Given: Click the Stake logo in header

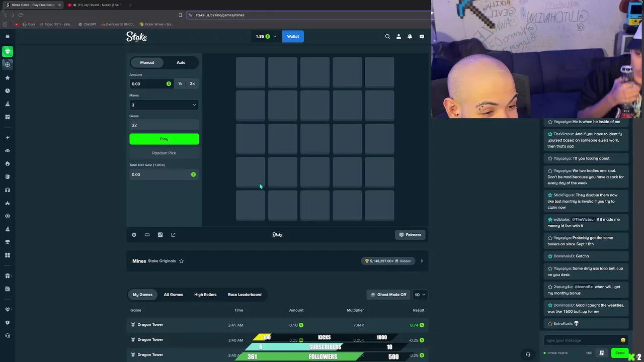Looking at the screenshot, I should (136, 36).
